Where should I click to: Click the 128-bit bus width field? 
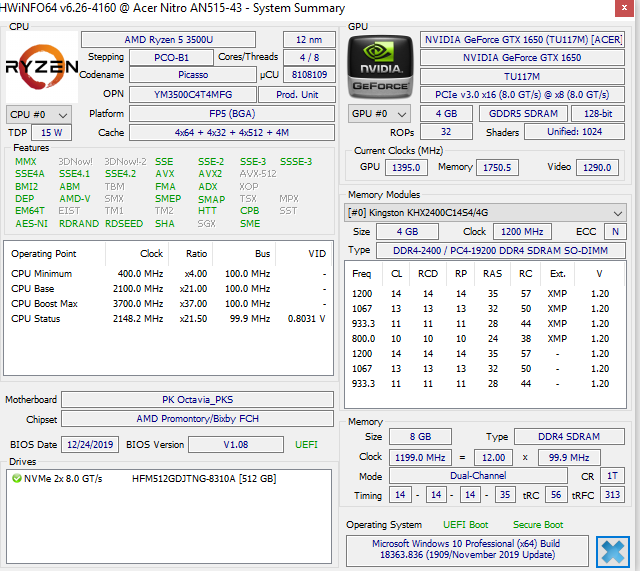click(x=598, y=113)
